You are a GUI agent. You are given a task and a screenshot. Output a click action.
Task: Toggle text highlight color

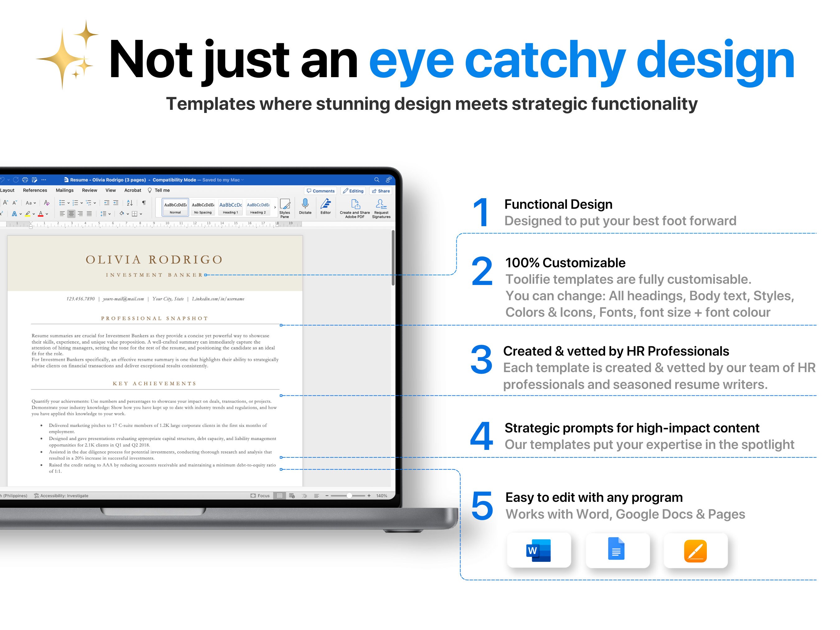click(x=27, y=213)
